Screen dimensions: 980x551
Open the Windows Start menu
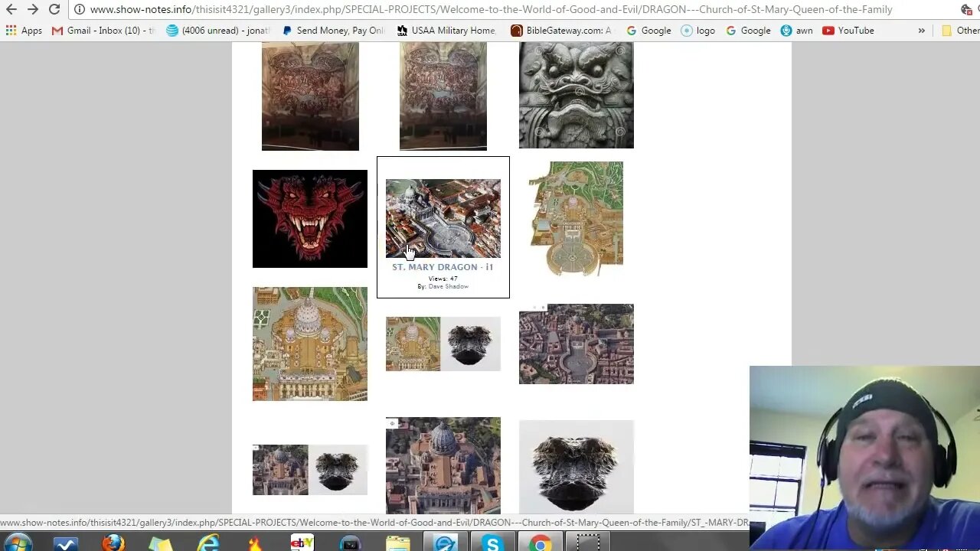click(x=17, y=543)
